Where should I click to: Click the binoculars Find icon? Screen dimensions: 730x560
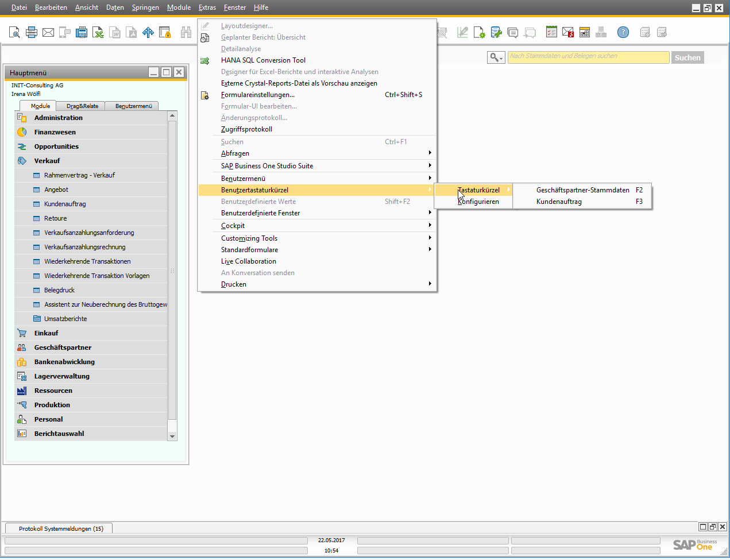tap(187, 32)
